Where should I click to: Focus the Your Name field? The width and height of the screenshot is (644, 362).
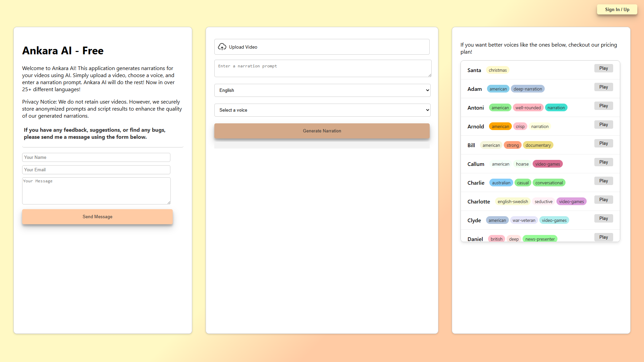point(96,158)
